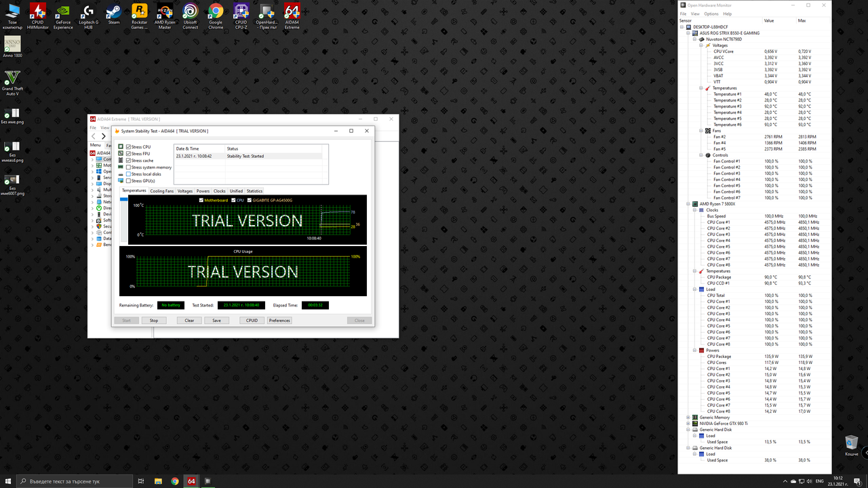
Task: Open Chrome from the Windows taskbar
Action: 175,481
